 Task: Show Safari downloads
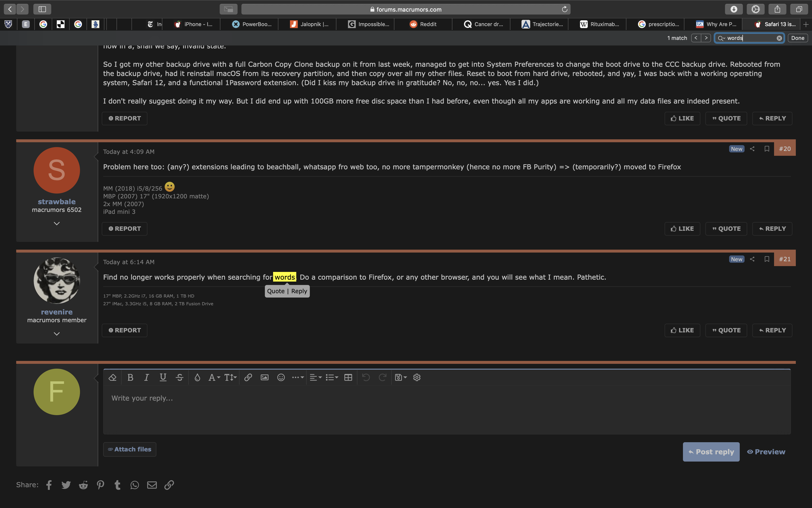coord(734,9)
